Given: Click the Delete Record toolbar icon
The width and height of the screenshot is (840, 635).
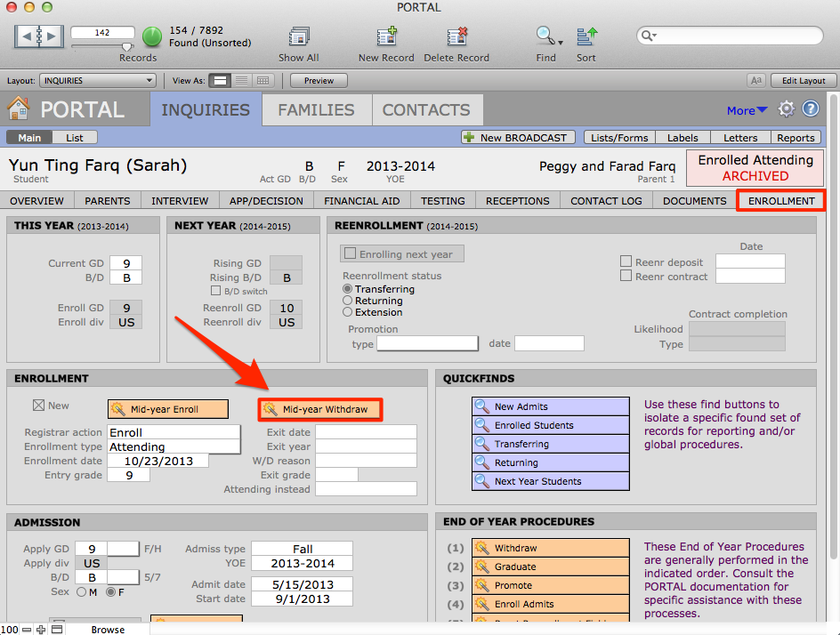Looking at the screenshot, I should click(x=456, y=37).
